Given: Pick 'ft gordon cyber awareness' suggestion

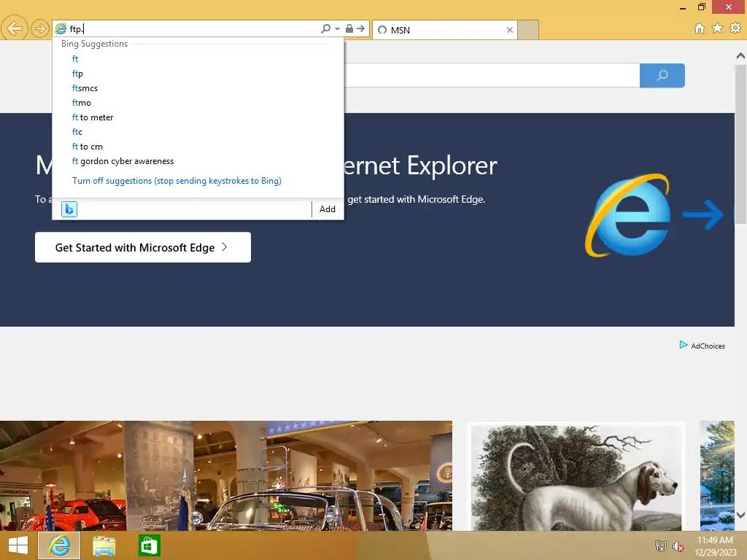Looking at the screenshot, I should pyautogui.click(x=198, y=161).
